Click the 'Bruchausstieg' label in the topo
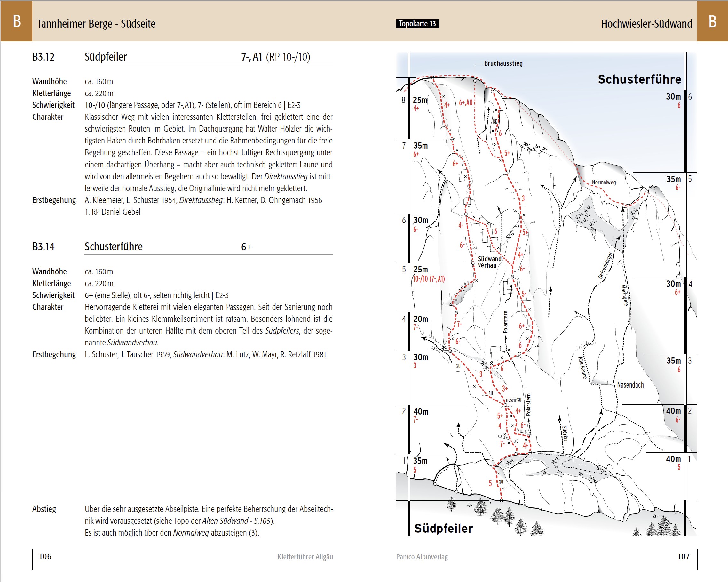 point(503,63)
